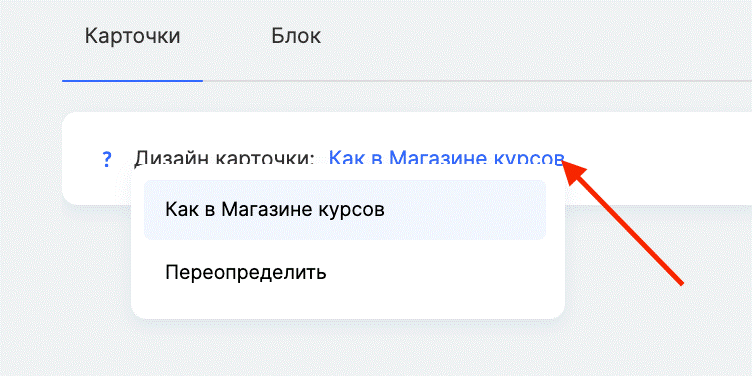This screenshot has height=376, width=752.
Task: Toggle the Дизайн карточки value selector
Action: 446,158
